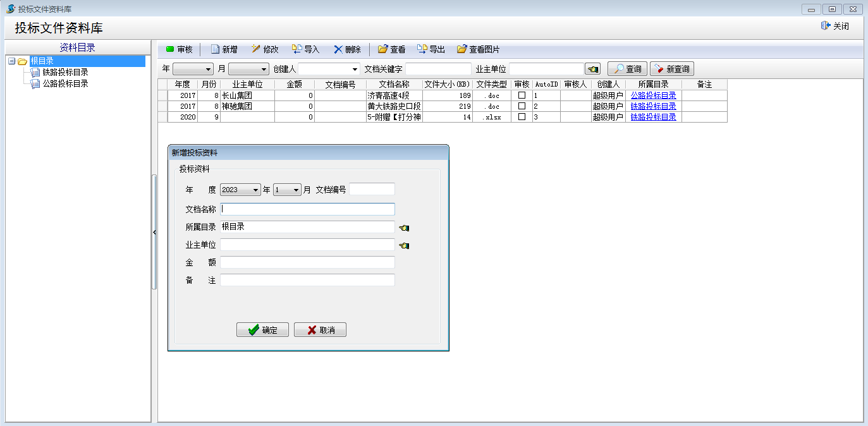868x426 pixels.
Task: Open the 公路投标目录 link in first row
Action: 653,95
